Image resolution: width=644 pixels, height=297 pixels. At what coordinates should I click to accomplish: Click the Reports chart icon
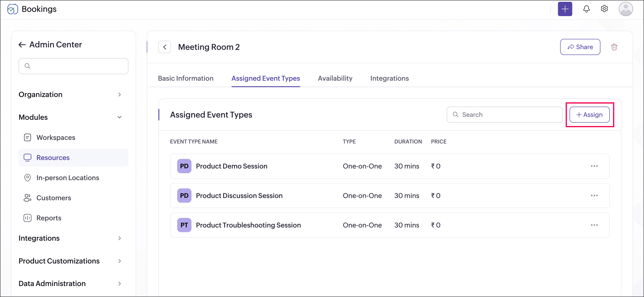[x=28, y=218]
